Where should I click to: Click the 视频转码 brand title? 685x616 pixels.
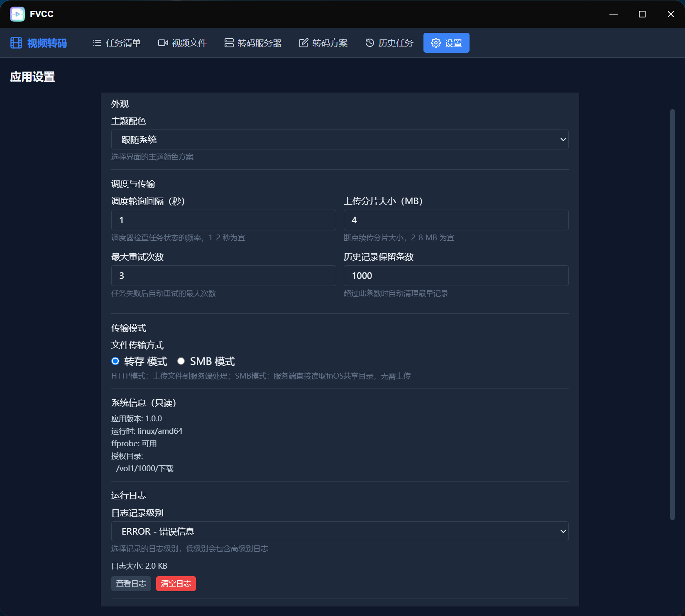(x=47, y=43)
